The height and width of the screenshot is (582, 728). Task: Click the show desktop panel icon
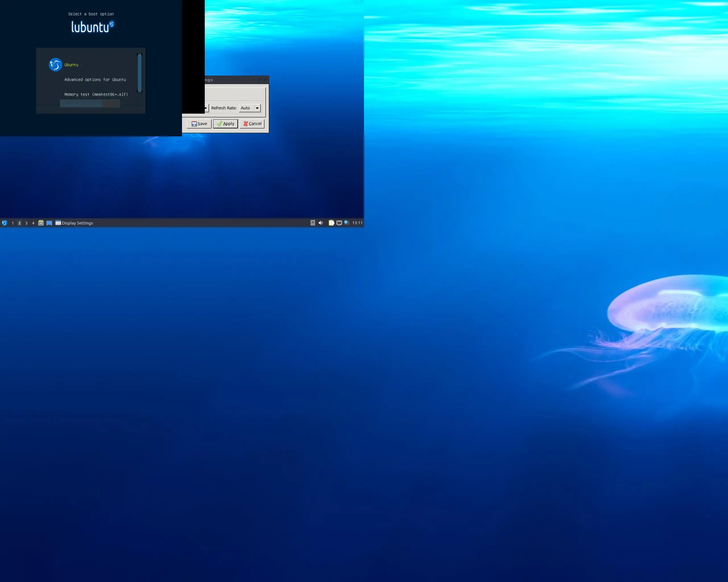49,223
